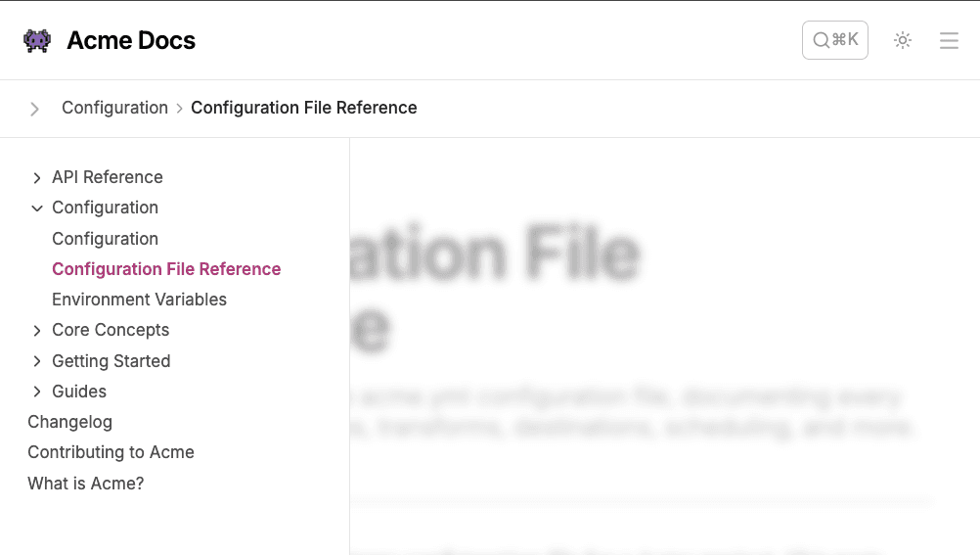This screenshot has width=980, height=555.
Task: Click the Configuration breadcrumb link
Action: tap(114, 108)
